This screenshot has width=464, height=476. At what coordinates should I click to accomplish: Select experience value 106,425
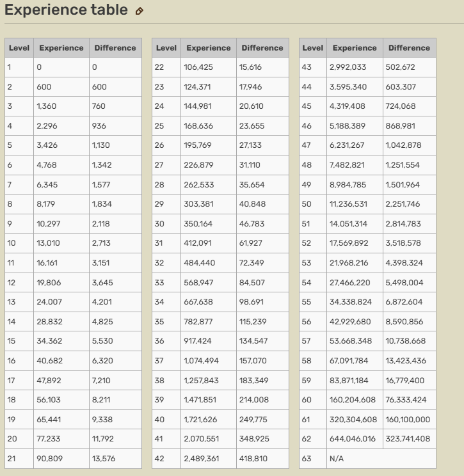(198, 67)
